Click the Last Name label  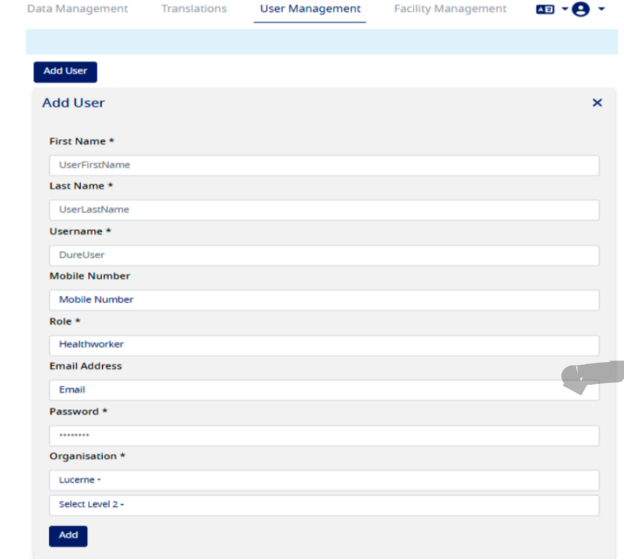coord(81,186)
